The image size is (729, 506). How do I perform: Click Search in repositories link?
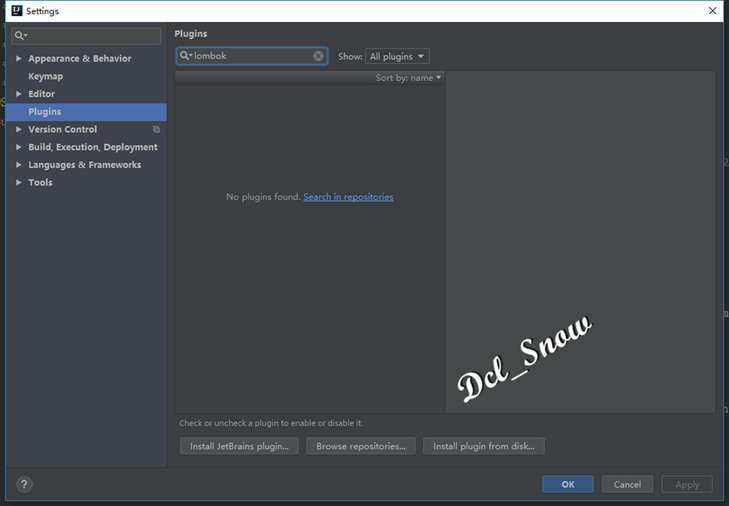348,197
